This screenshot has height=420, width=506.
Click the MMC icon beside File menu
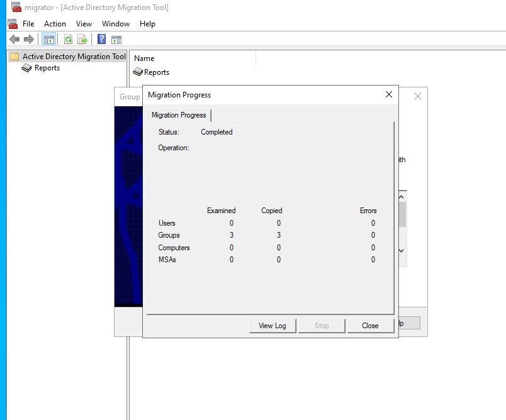(13, 24)
